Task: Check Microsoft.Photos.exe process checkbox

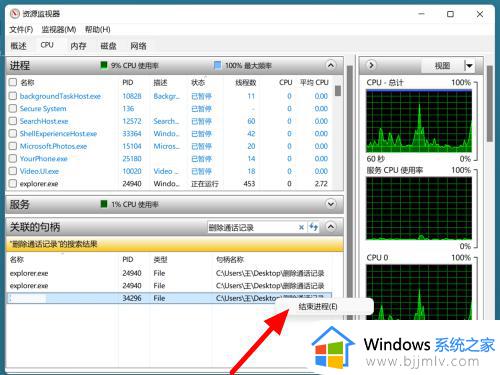Action: pyautogui.click(x=13, y=146)
